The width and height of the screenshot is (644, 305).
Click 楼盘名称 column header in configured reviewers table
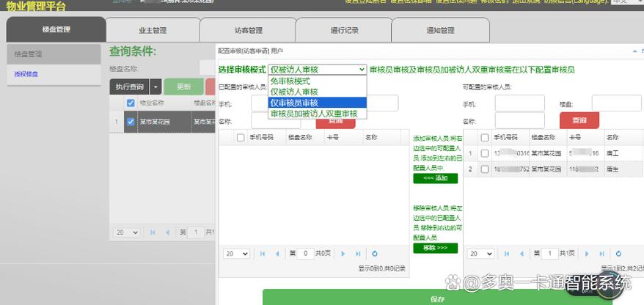[x=304, y=138]
